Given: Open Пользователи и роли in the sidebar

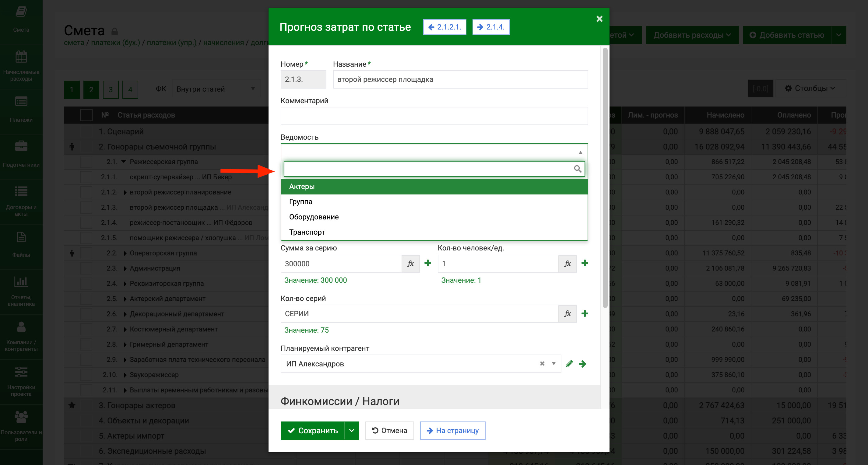Looking at the screenshot, I should (x=21, y=427).
